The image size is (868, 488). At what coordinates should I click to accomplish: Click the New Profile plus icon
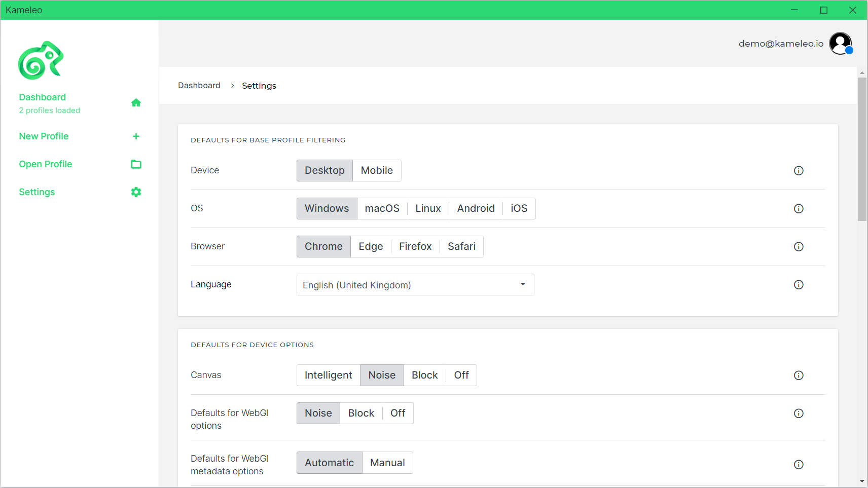[x=136, y=136]
